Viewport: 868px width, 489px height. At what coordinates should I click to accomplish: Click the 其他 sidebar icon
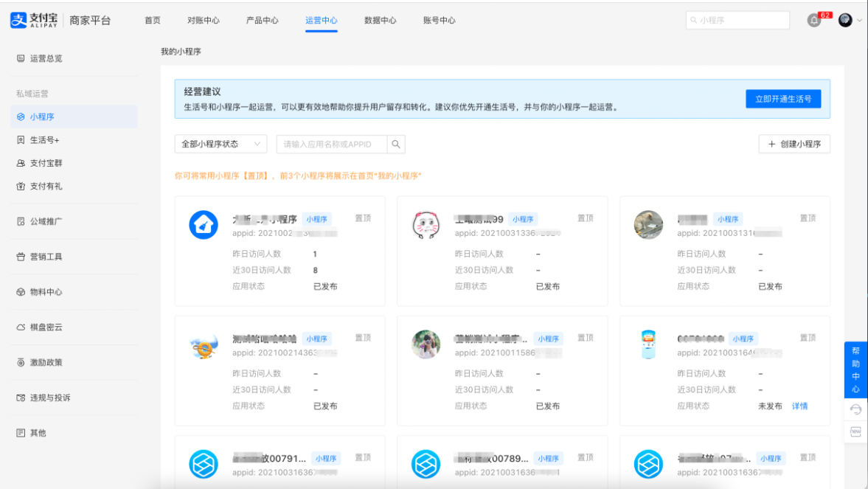coord(21,433)
